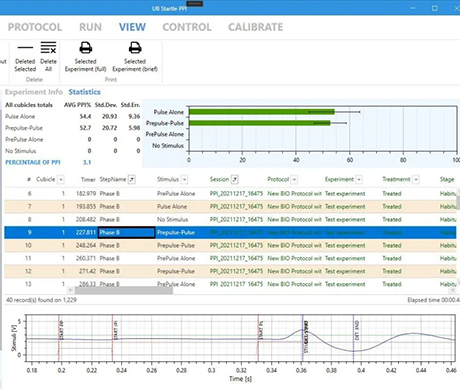Click the vertical scrollbar of the table
The width and height of the screenshot is (460, 390).
[x=458, y=203]
